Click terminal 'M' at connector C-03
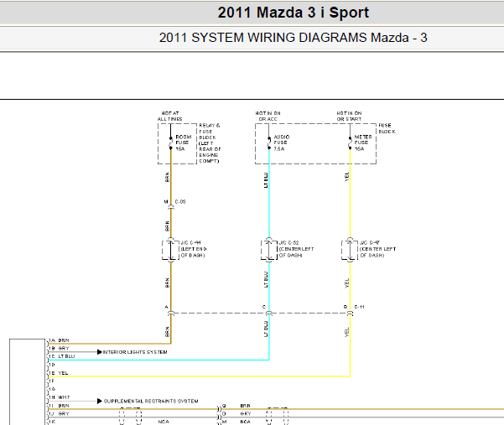The image size is (504, 425). click(x=166, y=202)
